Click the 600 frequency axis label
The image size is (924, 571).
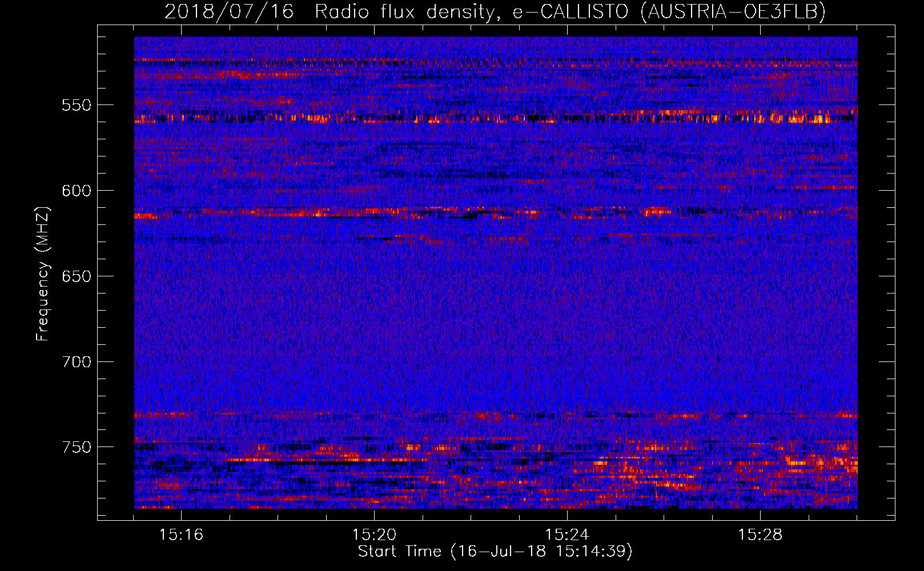[x=77, y=191]
